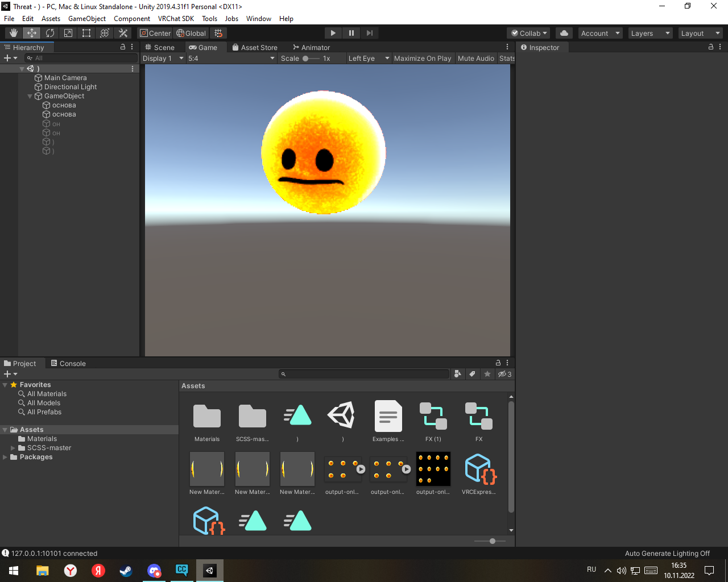Click the Inspector lock icon
The height and width of the screenshot is (582, 728).
pyautogui.click(x=710, y=47)
